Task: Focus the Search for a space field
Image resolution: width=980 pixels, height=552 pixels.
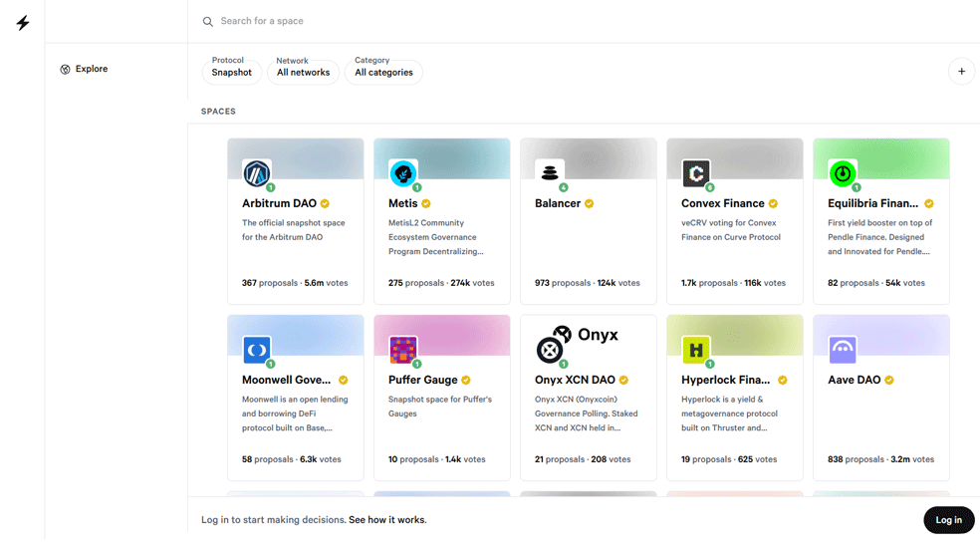Action: [x=588, y=21]
